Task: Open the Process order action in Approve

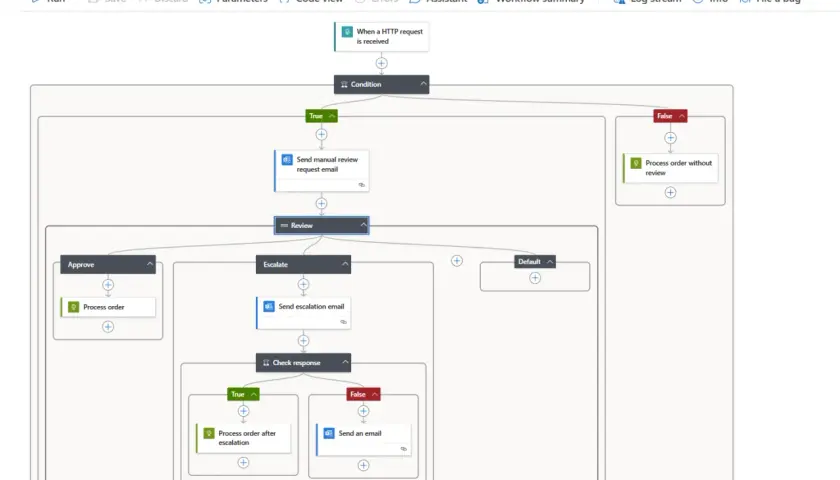Action: (x=108, y=307)
